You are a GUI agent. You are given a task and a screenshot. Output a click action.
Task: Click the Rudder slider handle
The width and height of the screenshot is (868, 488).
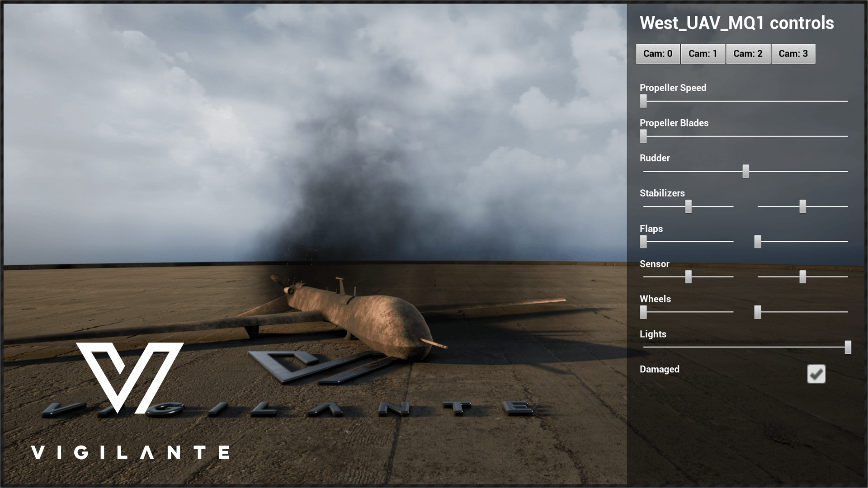(x=745, y=171)
